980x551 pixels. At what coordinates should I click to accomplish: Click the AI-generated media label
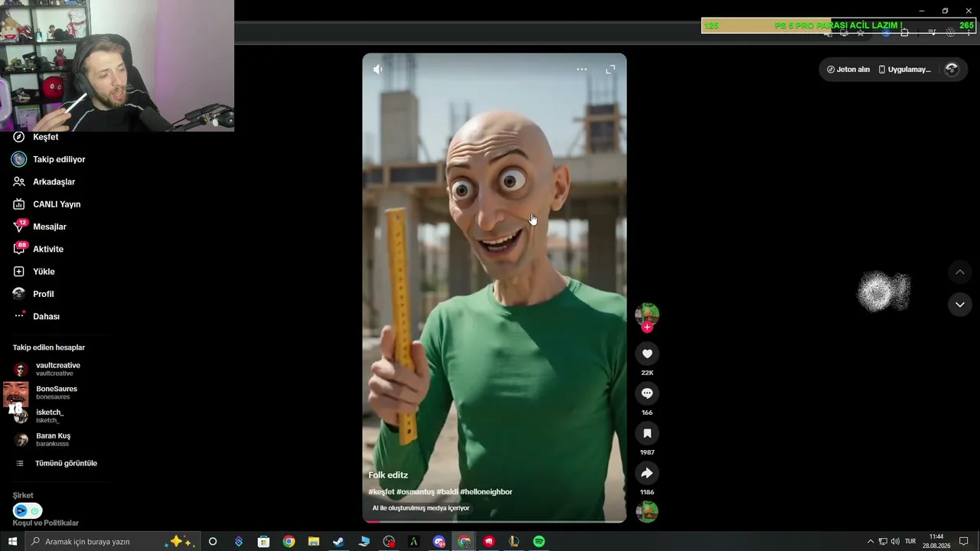pos(421,508)
